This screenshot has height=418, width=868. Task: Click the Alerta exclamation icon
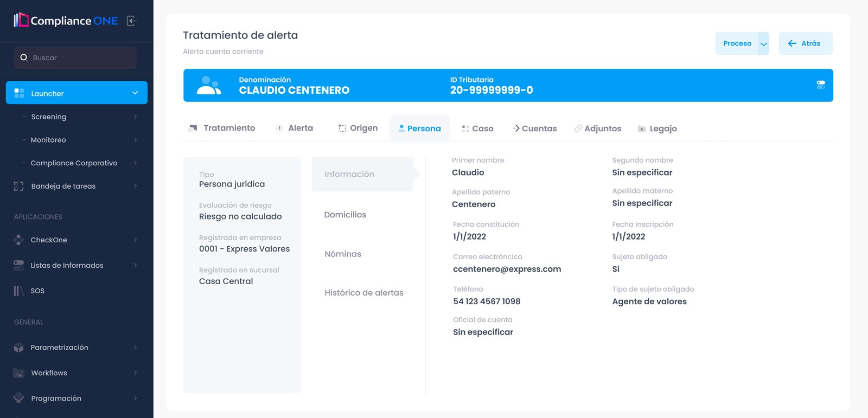click(x=279, y=128)
